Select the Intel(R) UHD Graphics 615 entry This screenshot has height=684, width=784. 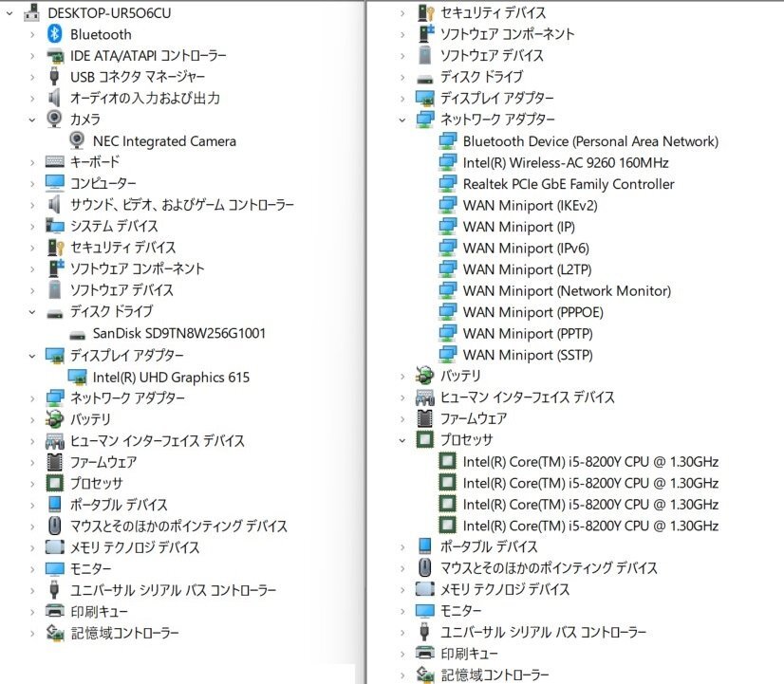171,378
